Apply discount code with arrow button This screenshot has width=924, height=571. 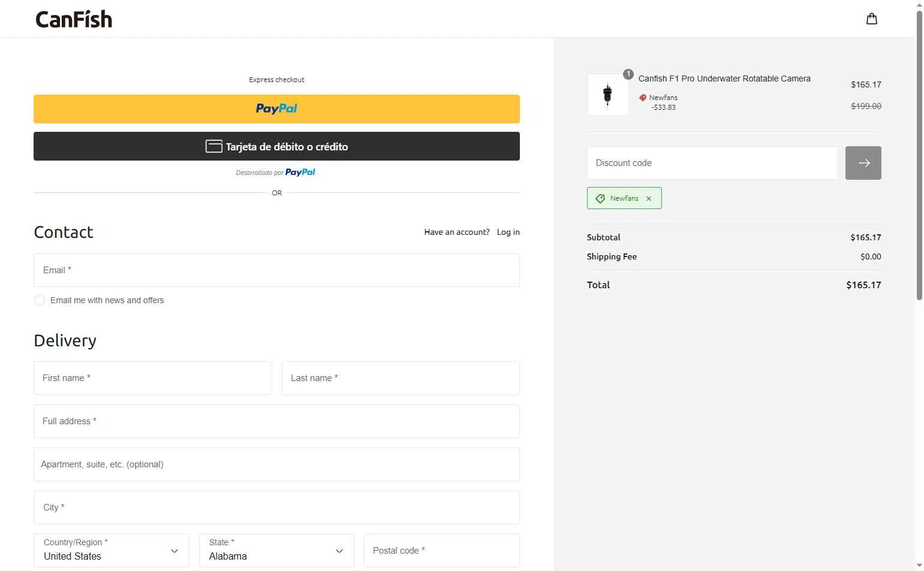pos(863,163)
